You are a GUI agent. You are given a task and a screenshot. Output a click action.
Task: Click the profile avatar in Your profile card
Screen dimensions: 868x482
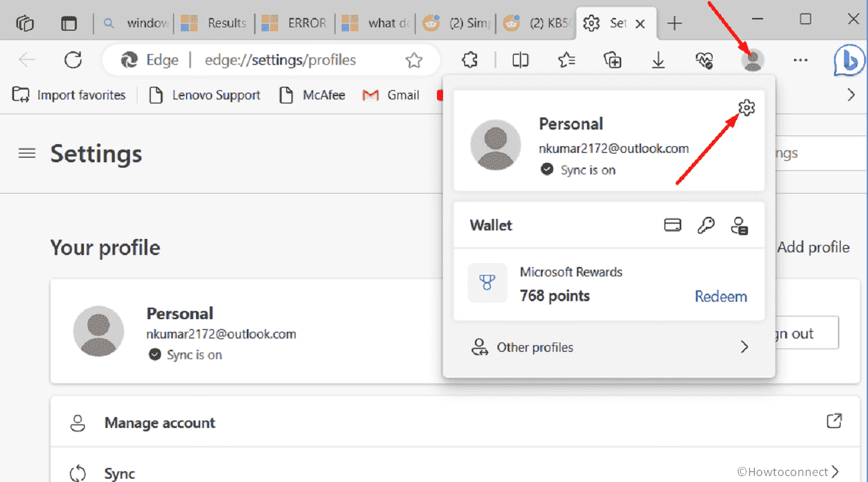(x=99, y=331)
